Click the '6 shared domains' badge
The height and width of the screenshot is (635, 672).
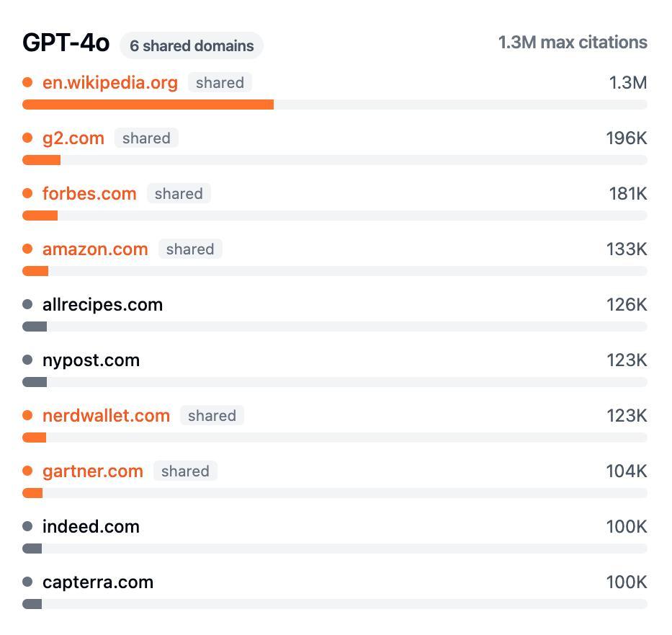pyautogui.click(x=192, y=46)
